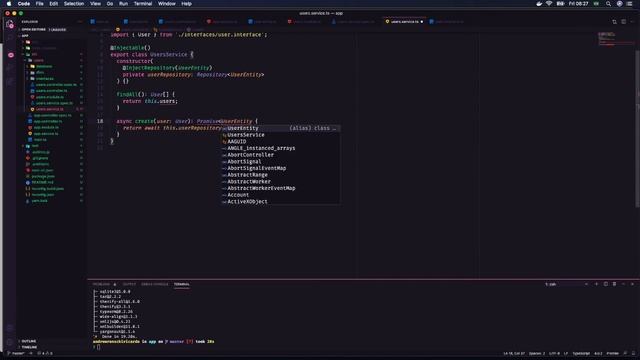Screen dimensions: 640x360
Task: Add a new terminal with the plus icon
Action: 596,284
